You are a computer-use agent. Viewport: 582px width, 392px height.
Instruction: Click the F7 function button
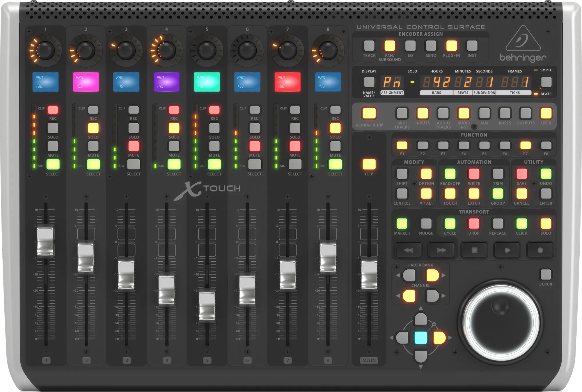click(526, 145)
